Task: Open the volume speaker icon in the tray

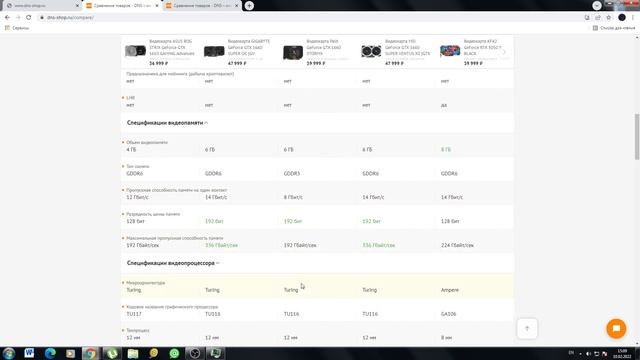Action: coord(589,353)
